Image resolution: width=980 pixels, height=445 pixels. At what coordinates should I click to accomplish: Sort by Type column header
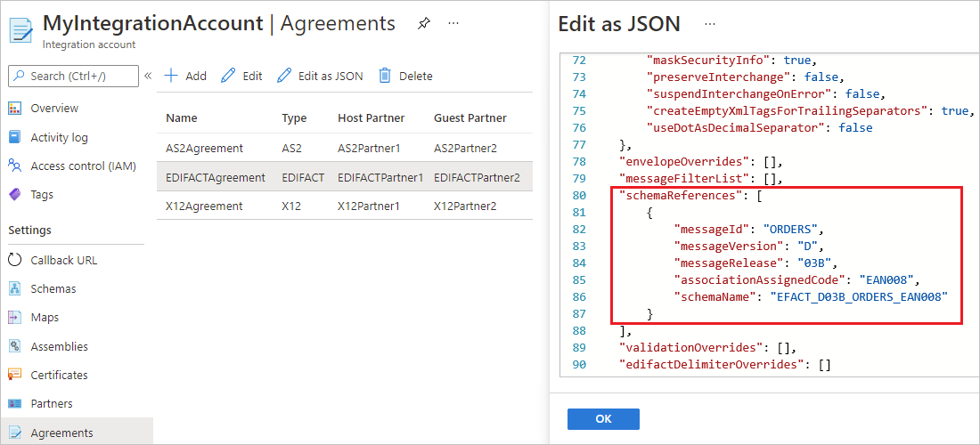(293, 118)
